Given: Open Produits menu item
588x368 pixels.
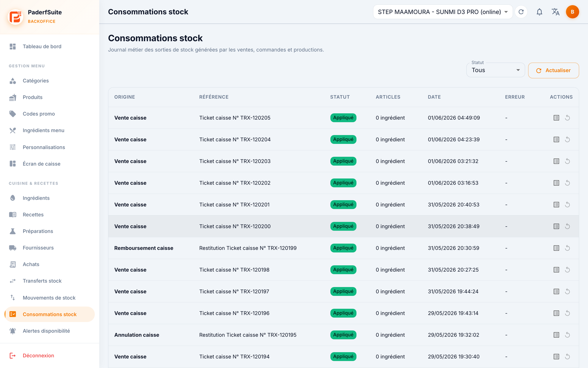Looking at the screenshot, I should (49, 97).
